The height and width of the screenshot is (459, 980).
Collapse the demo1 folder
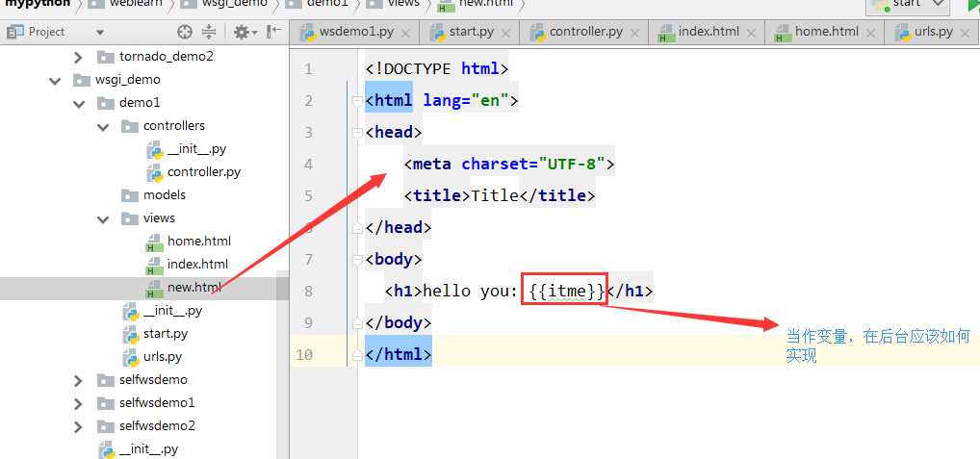coord(79,103)
